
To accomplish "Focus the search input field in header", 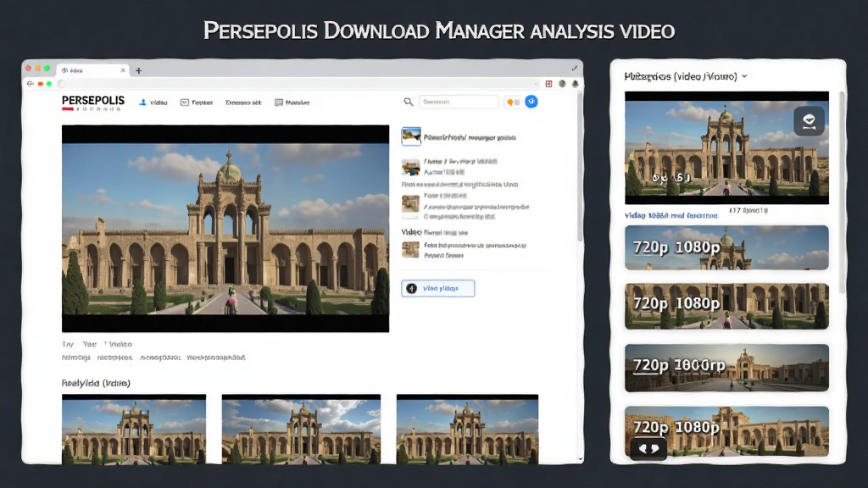I will [x=459, y=102].
